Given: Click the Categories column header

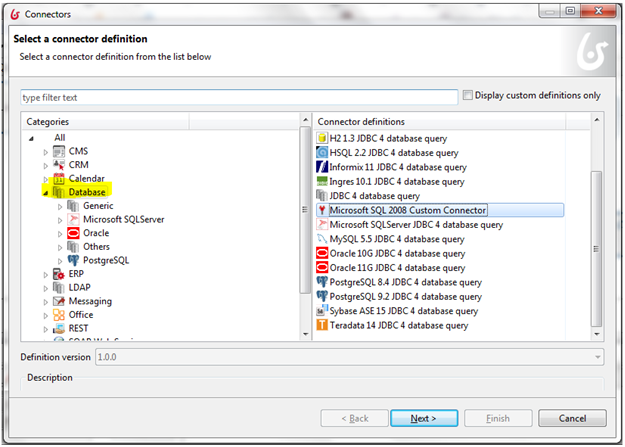Looking at the screenshot, I should (x=105, y=122).
